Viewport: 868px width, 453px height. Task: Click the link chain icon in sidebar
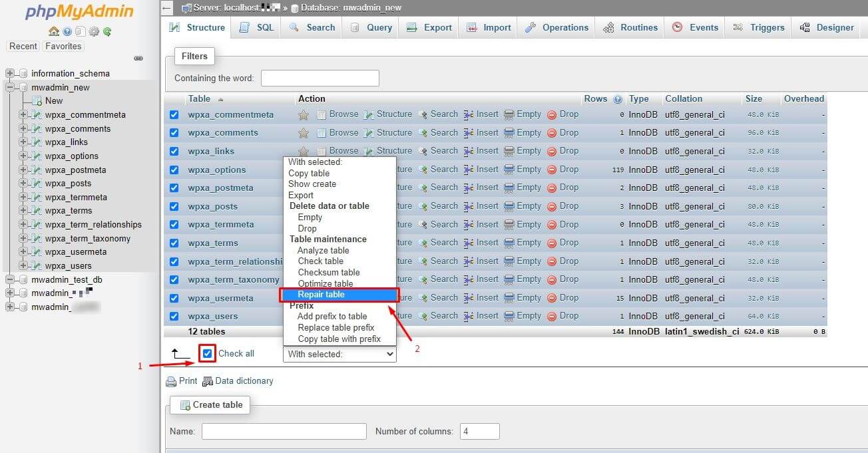click(x=138, y=59)
